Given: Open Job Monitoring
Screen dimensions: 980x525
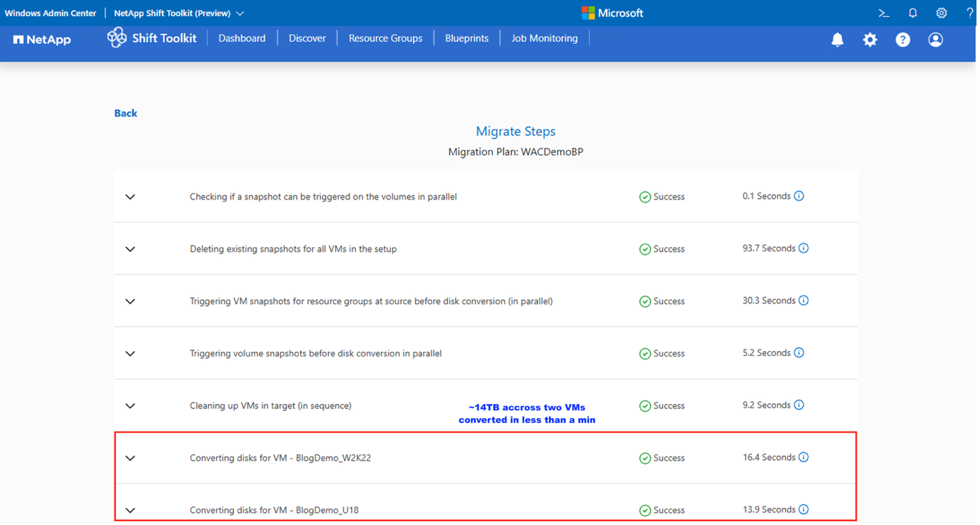Looking at the screenshot, I should [544, 38].
